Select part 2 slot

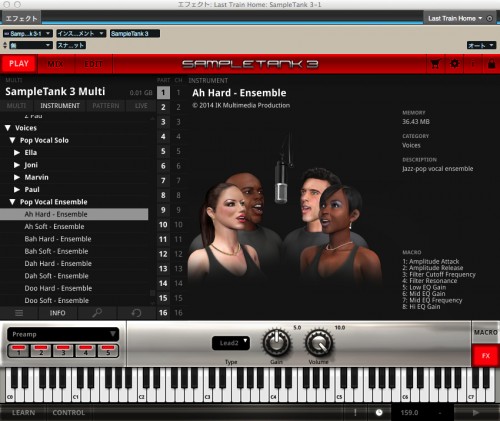[x=163, y=107]
